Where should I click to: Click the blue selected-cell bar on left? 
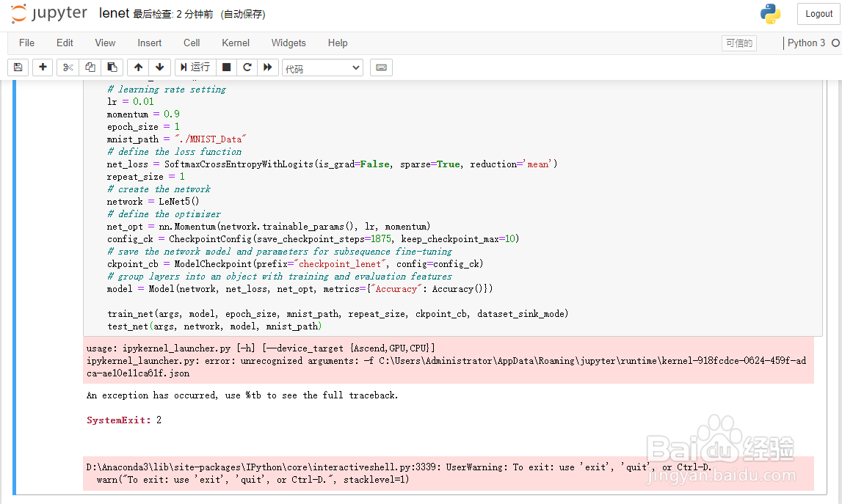pyautogui.click(x=14, y=287)
